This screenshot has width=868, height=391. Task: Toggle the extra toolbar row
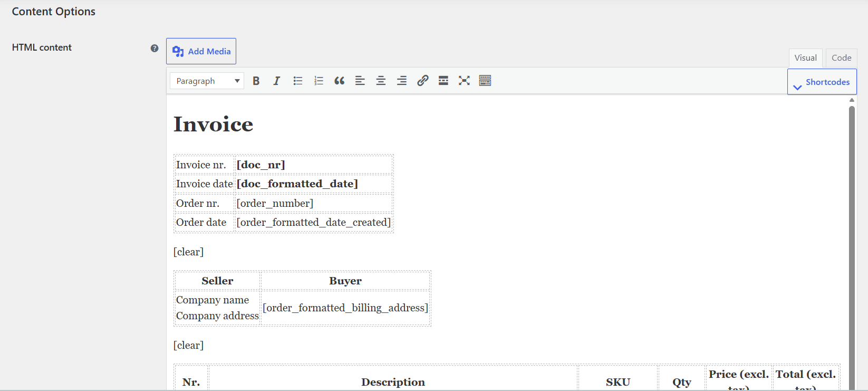click(485, 81)
